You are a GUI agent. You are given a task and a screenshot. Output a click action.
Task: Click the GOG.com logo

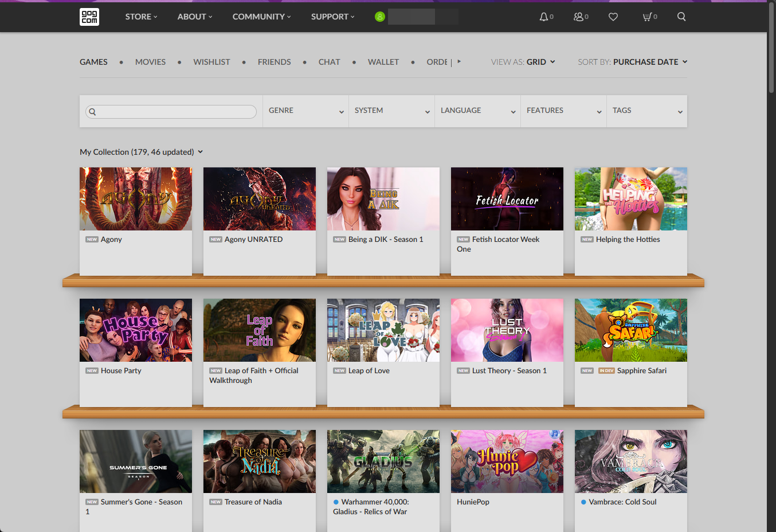pos(89,17)
